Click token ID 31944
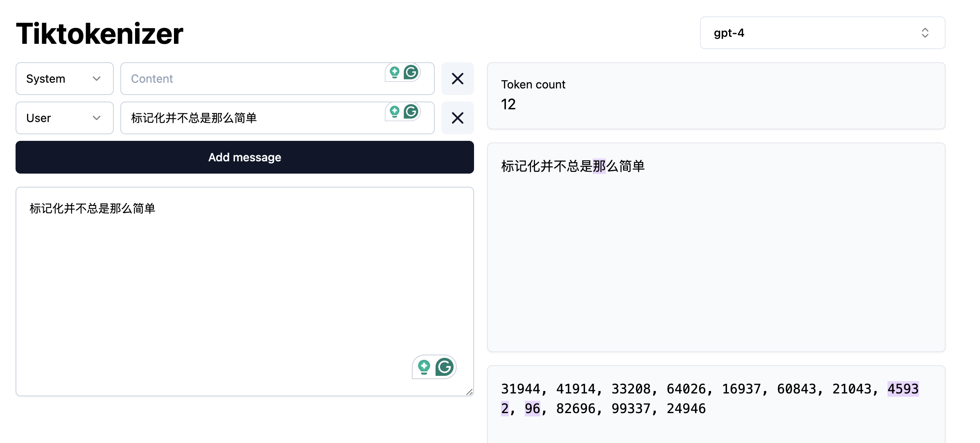Screen dimensions: 980x443 tap(521, 389)
